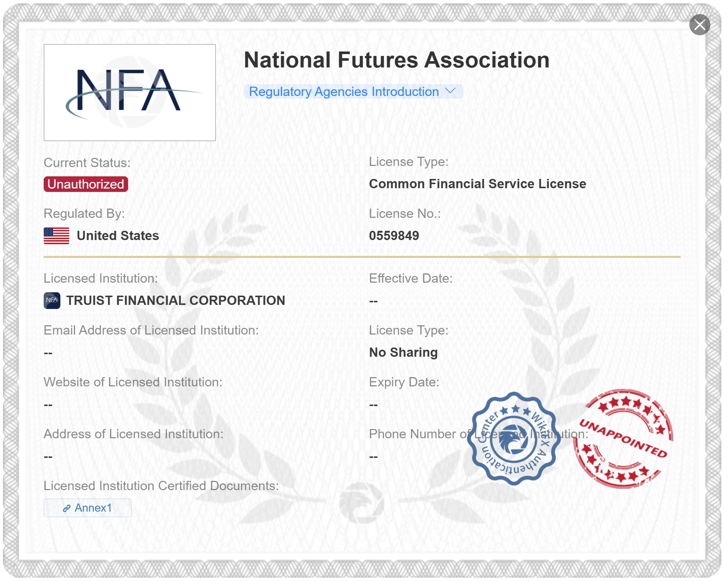
Task: Close the license certificate popup
Action: [x=699, y=25]
